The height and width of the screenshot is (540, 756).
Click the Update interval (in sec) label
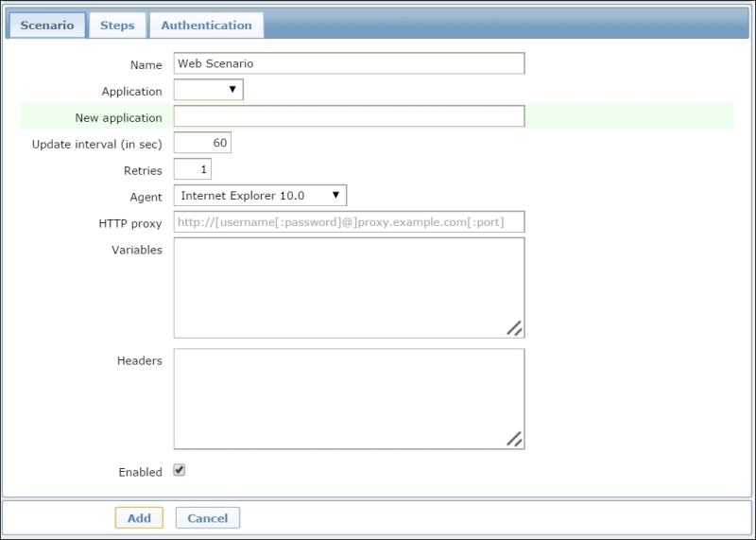click(x=97, y=145)
